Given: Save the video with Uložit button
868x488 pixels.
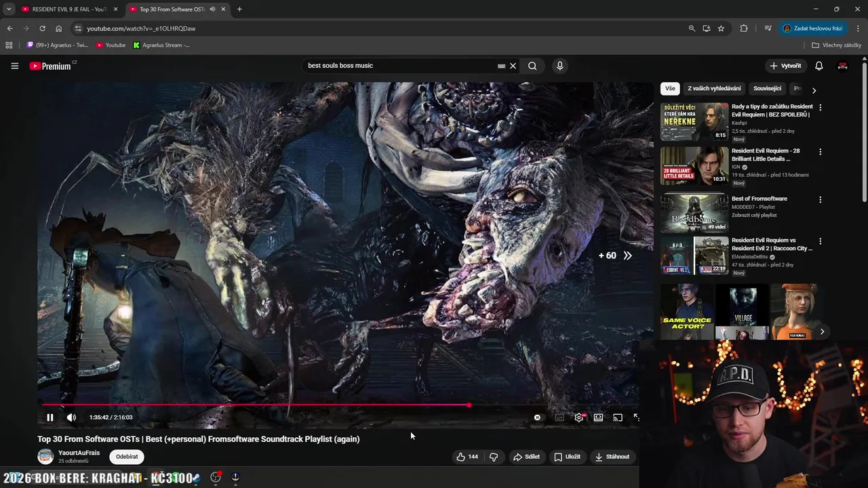Looking at the screenshot, I should point(567,457).
